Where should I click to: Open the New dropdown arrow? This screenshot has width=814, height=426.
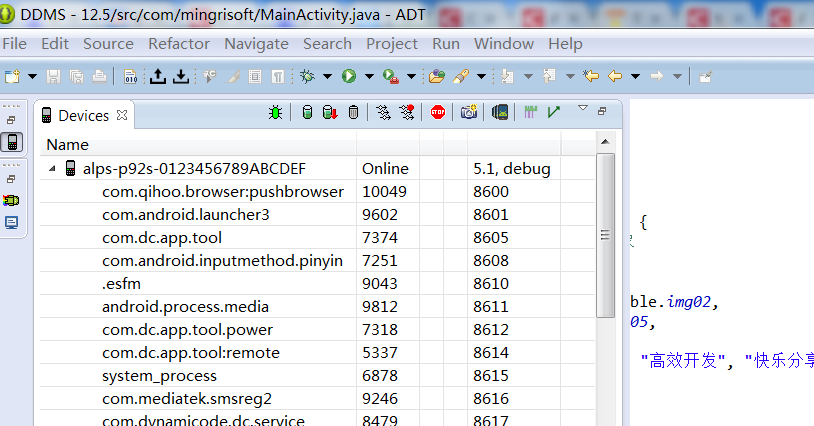click(x=32, y=77)
